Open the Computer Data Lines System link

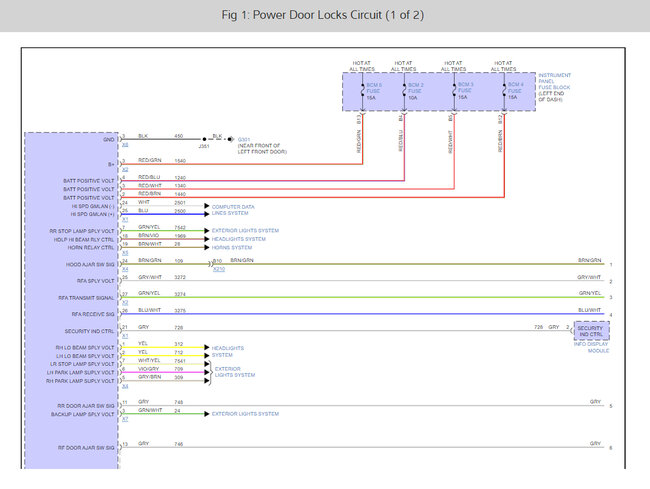(x=234, y=209)
